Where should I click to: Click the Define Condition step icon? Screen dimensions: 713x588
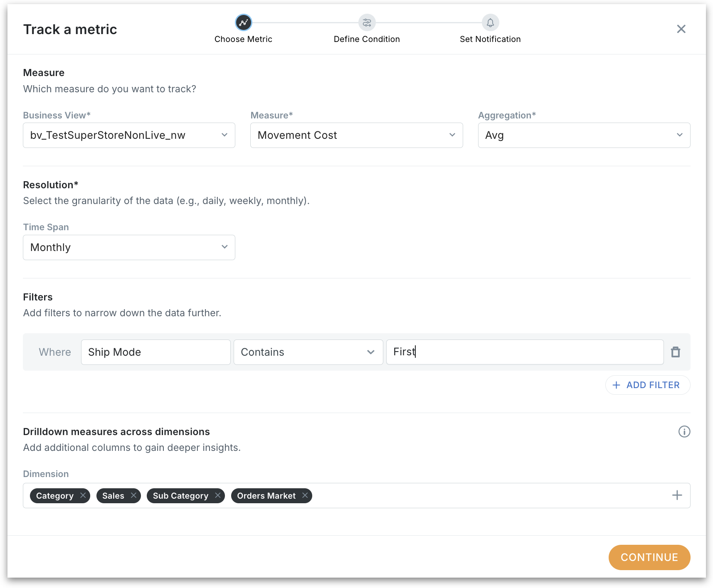367,22
